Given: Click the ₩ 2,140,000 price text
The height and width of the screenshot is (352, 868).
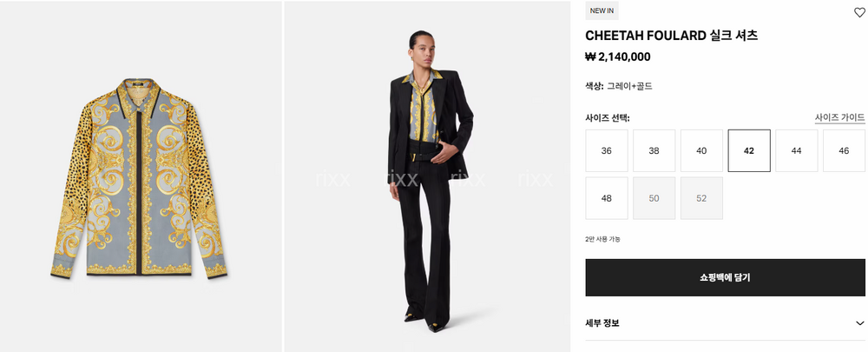Looking at the screenshot, I should (618, 56).
